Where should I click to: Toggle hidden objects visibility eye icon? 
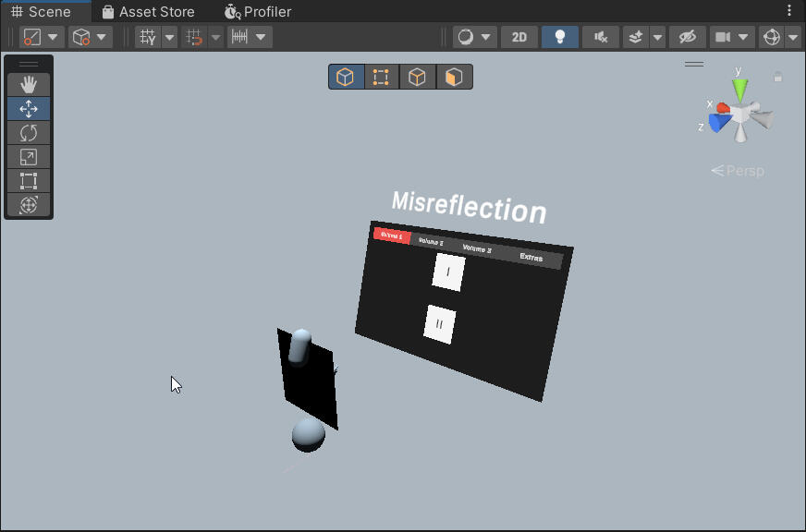(x=686, y=37)
